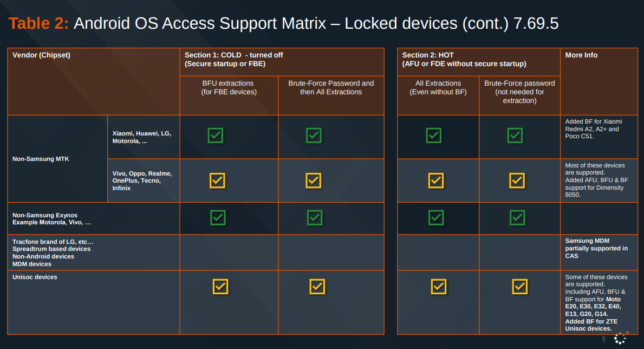
Task: Click the More Info column header
Action: pyautogui.click(x=581, y=55)
